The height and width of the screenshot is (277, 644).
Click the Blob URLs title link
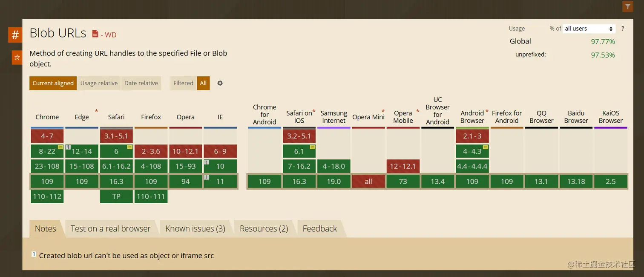click(x=58, y=33)
